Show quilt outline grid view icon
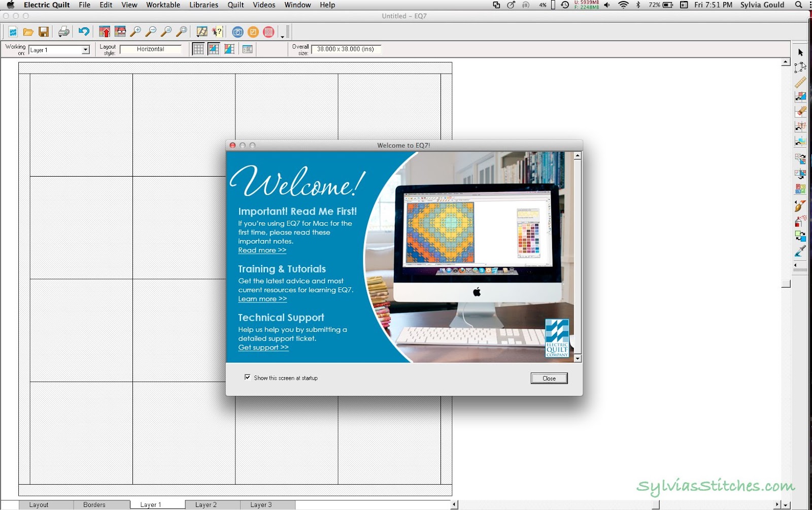This screenshot has height=510, width=812. click(198, 49)
